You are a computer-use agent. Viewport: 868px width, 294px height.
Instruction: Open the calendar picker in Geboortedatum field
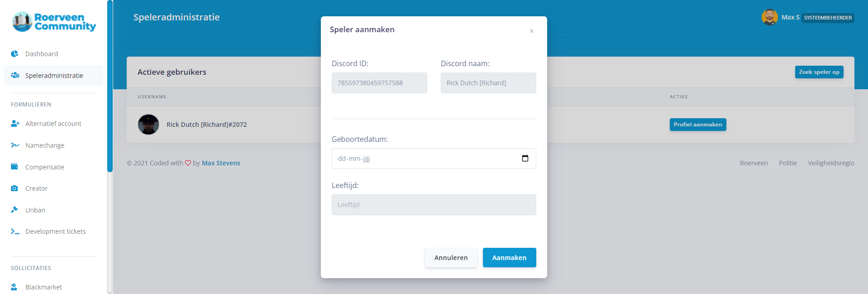point(525,158)
